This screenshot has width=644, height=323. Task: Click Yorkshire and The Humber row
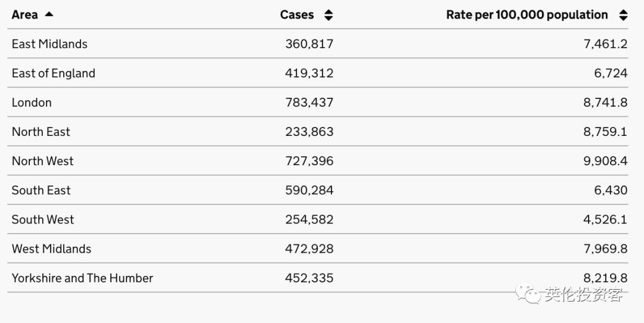[82, 278]
